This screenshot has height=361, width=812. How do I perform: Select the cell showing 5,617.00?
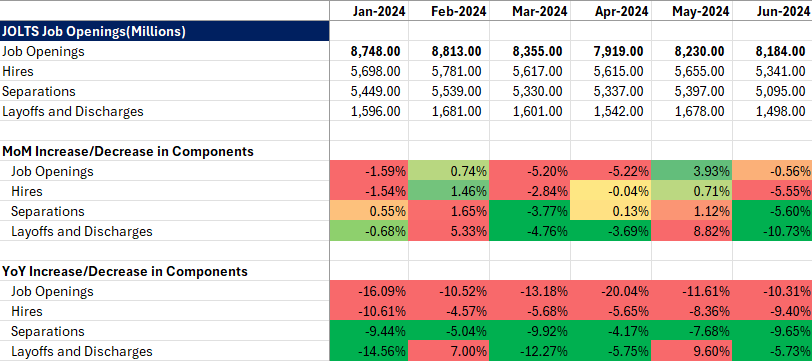coord(530,71)
